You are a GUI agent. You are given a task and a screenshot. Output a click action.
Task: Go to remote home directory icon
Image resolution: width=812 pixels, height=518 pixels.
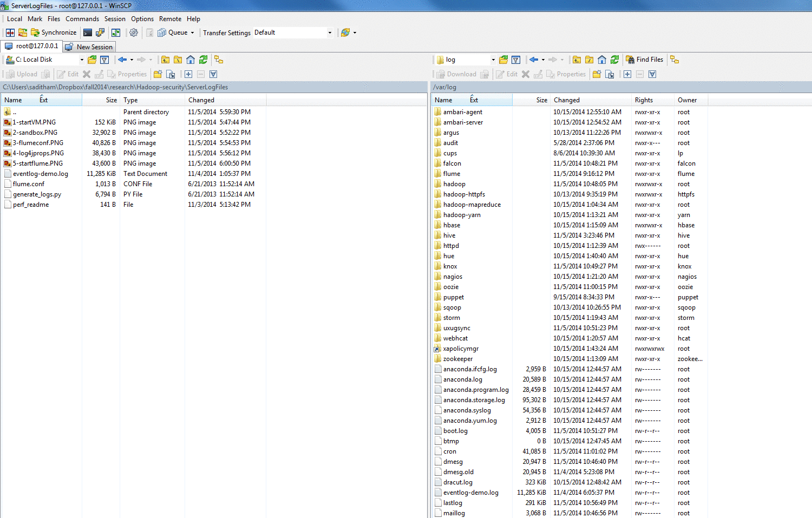602,60
